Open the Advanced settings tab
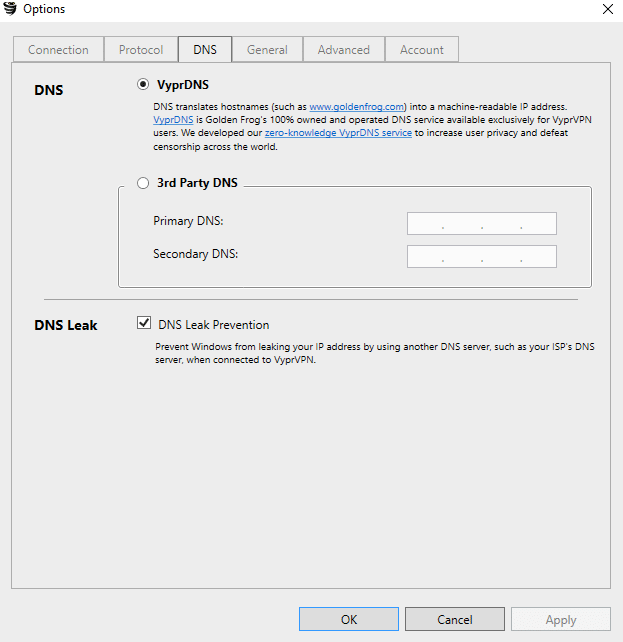Image resolution: width=623 pixels, height=642 pixels. click(x=344, y=50)
